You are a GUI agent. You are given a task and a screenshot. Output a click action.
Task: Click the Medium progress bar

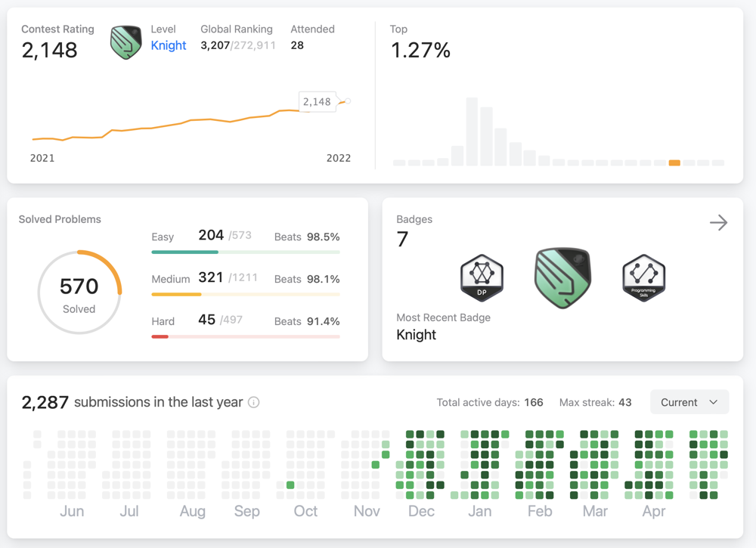click(245, 295)
